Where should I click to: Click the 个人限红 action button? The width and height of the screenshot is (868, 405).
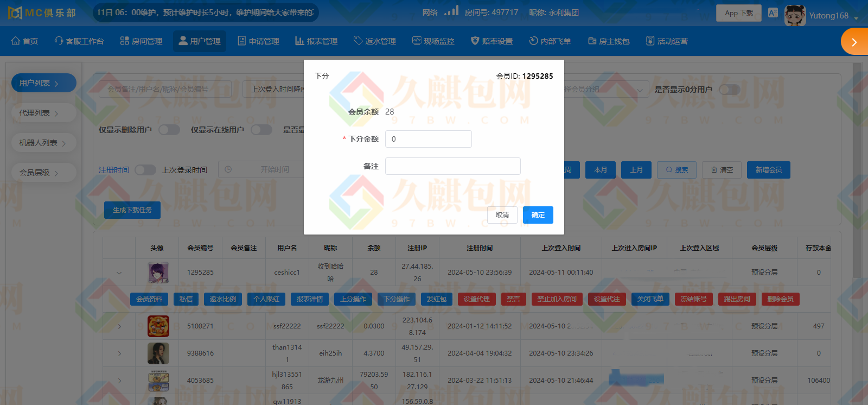click(266, 299)
